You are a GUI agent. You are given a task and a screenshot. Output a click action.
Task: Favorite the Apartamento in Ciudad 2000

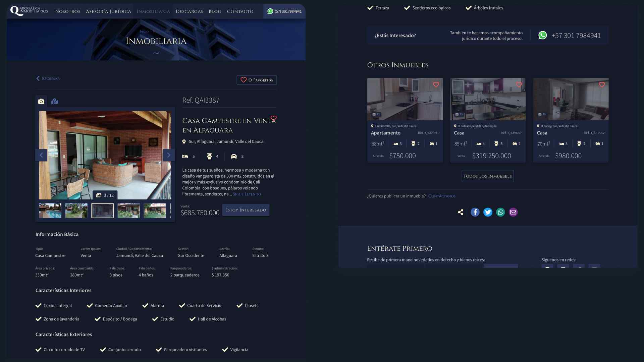point(436,85)
